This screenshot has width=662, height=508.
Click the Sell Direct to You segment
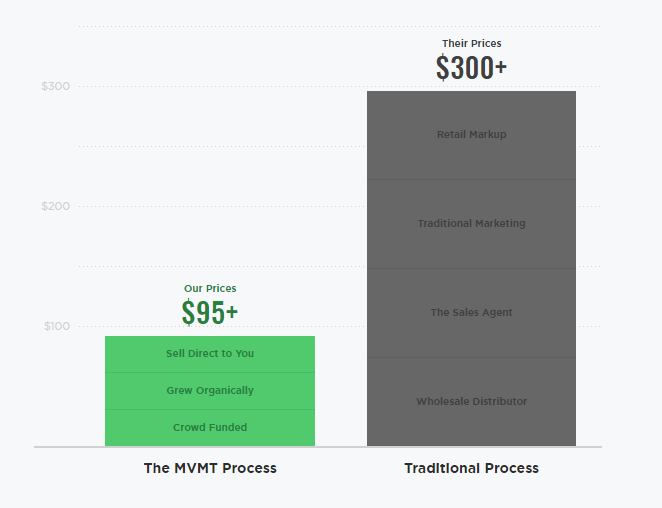[210, 354]
